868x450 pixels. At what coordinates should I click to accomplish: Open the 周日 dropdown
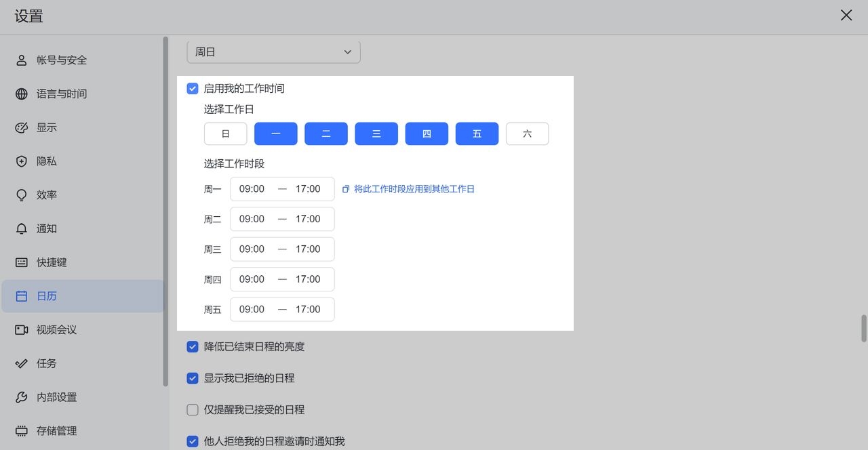(273, 52)
